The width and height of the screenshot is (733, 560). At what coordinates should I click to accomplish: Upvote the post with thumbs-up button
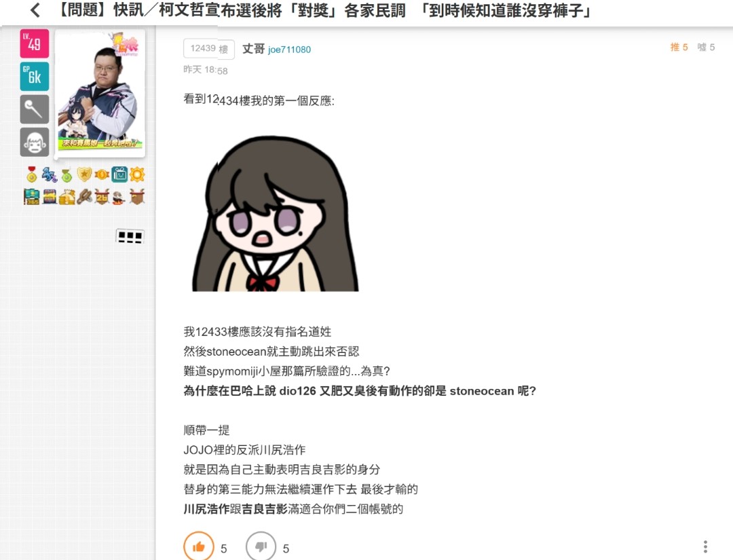[x=199, y=546]
